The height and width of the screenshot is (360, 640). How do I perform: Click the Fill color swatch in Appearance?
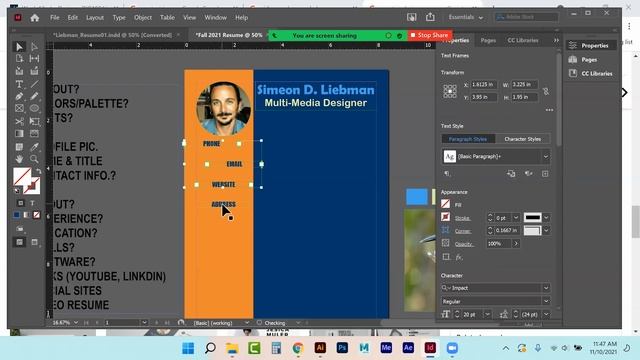coord(446,204)
